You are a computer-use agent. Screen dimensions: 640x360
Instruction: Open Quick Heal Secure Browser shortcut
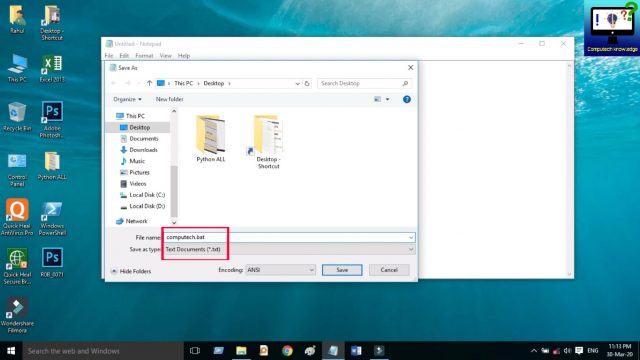pyautogui.click(x=17, y=266)
